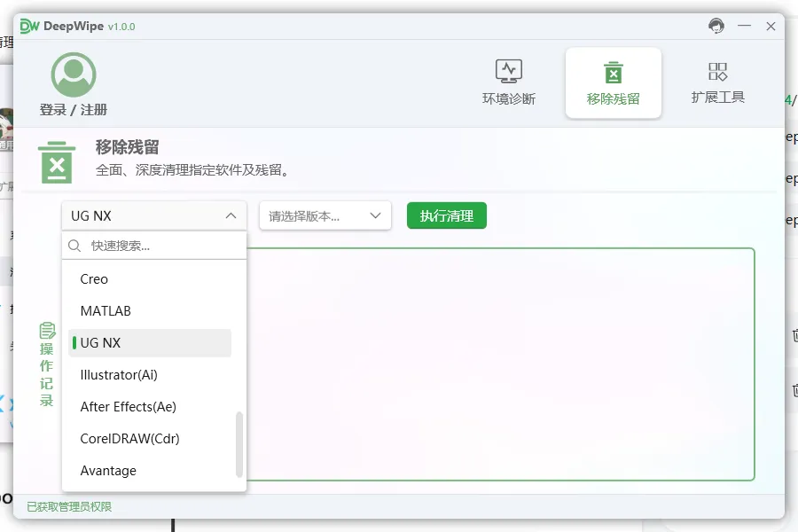Open the 请选择版本 version dropdown
This screenshot has height=532, width=798.
[x=325, y=215]
